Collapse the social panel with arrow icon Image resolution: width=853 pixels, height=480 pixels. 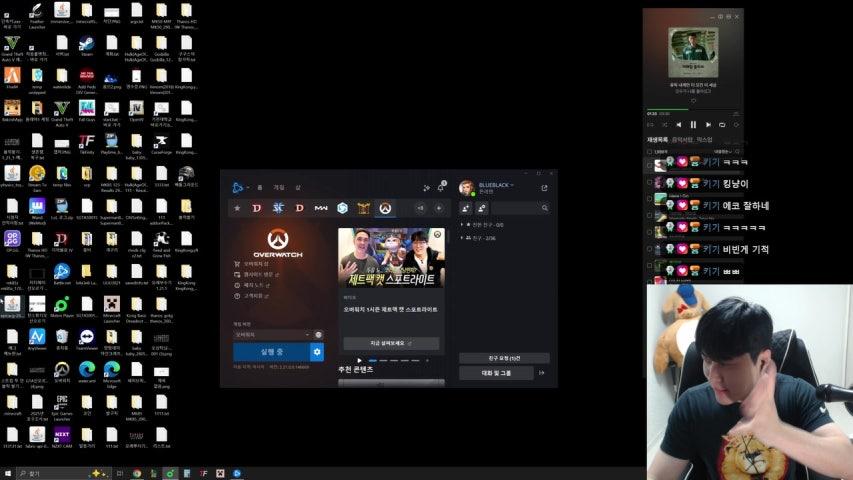(542, 373)
